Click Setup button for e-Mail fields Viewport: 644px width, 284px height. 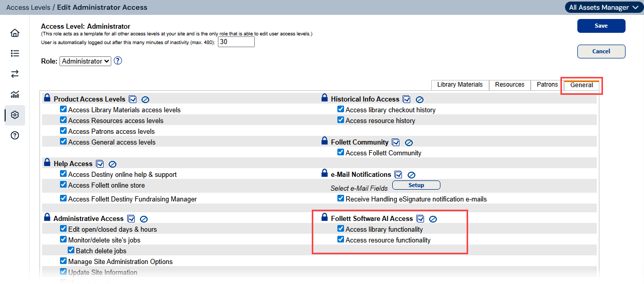click(x=416, y=185)
